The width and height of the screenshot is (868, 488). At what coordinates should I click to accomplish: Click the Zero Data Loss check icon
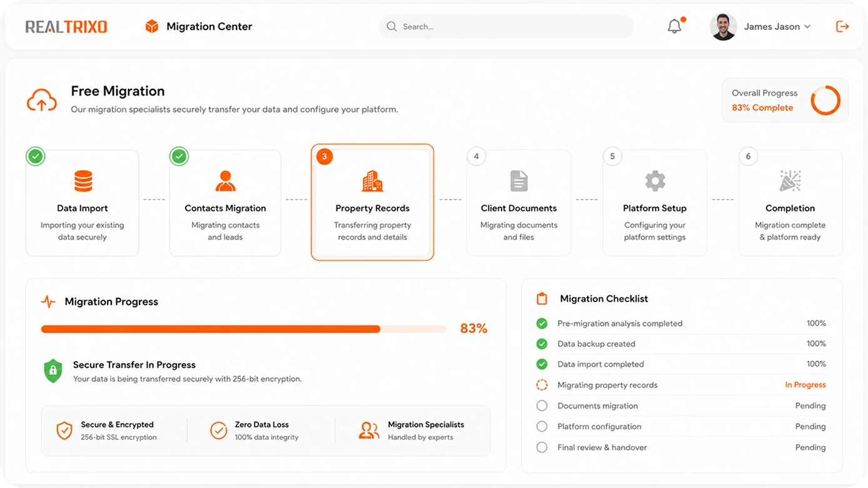(x=218, y=430)
